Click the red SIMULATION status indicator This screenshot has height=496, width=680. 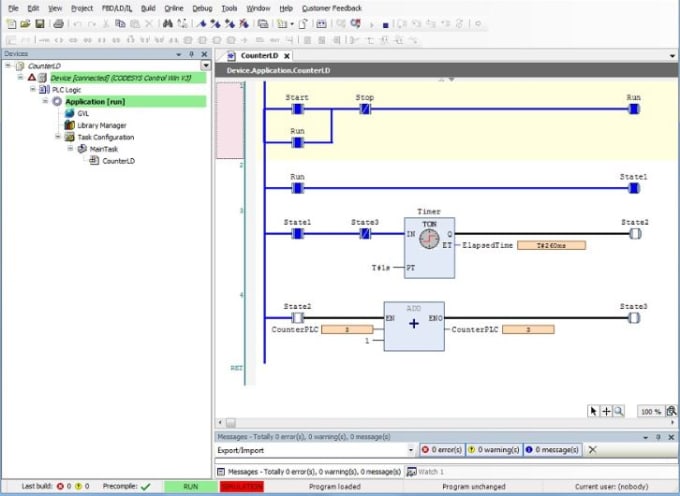tap(242, 486)
